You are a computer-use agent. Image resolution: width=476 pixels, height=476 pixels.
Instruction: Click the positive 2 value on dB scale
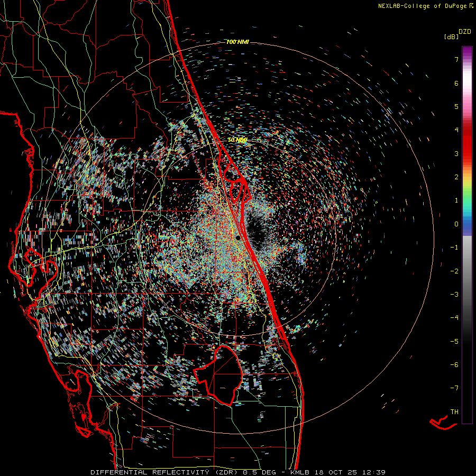[456, 177]
